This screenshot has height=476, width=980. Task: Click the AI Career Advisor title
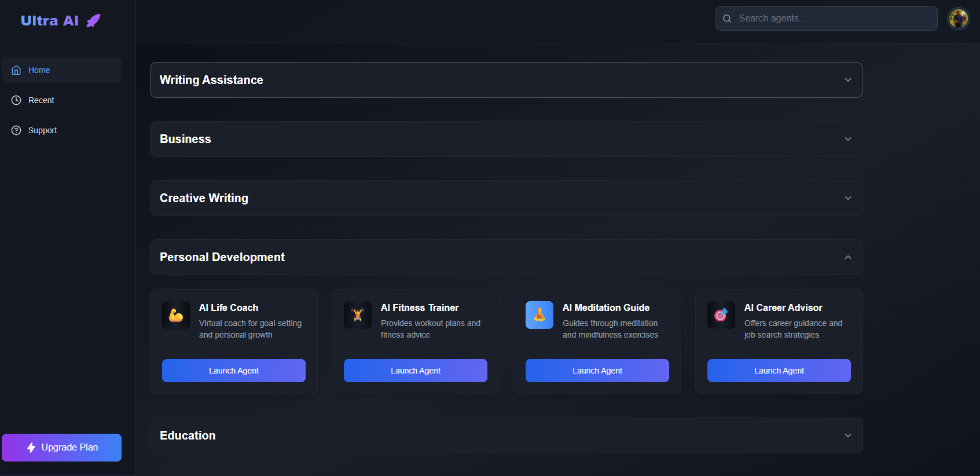pyautogui.click(x=783, y=307)
